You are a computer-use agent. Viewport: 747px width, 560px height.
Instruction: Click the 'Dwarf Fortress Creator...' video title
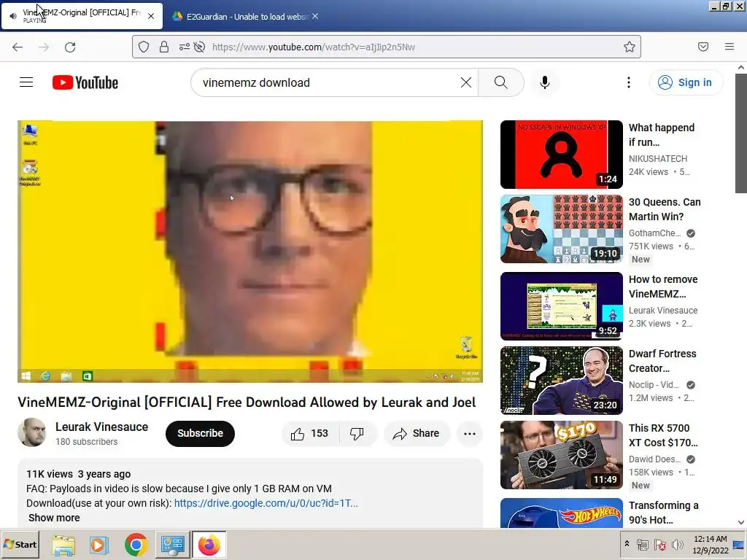pyautogui.click(x=662, y=361)
